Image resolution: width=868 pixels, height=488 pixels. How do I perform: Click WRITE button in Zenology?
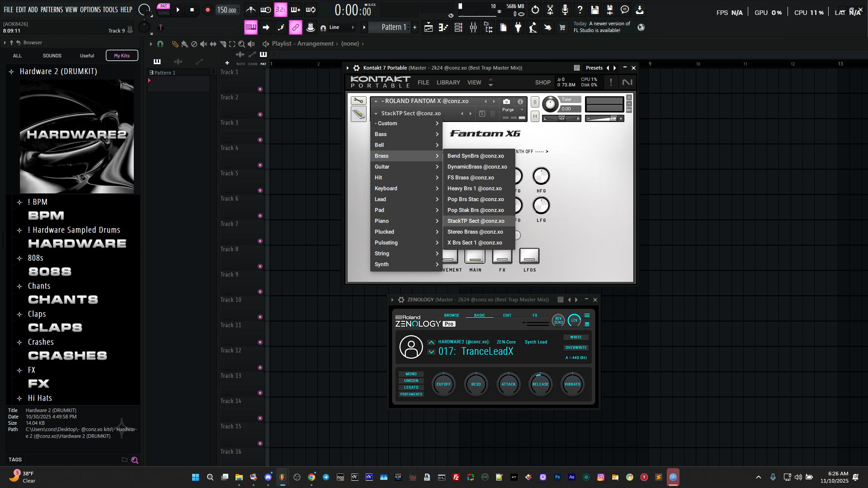point(576,337)
